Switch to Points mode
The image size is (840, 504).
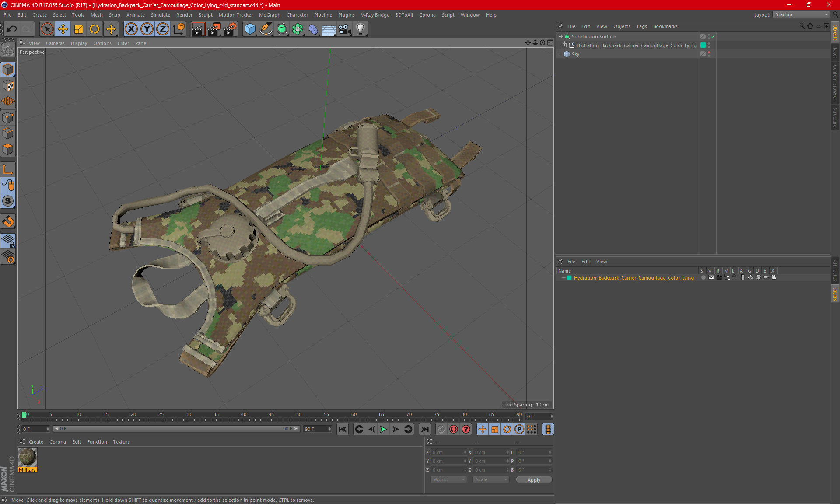click(8, 118)
